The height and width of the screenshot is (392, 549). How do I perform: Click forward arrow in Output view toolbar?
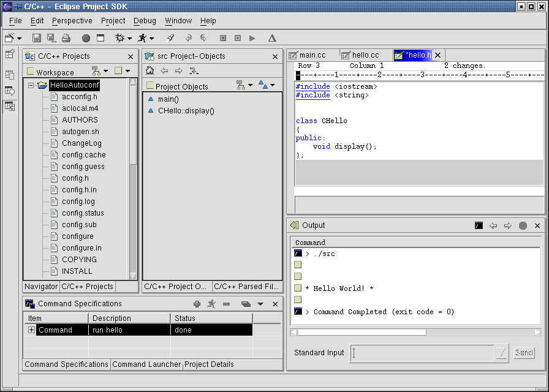click(x=507, y=225)
